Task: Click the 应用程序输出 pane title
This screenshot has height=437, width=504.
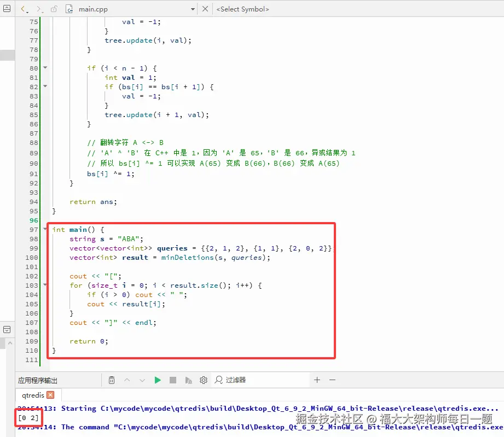Action: (x=38, y=381)
